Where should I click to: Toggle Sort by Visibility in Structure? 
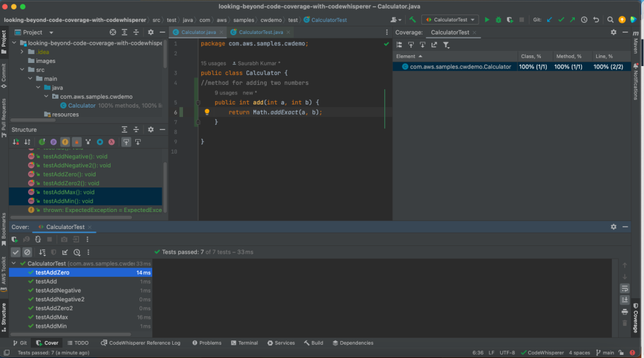(16, 142)
